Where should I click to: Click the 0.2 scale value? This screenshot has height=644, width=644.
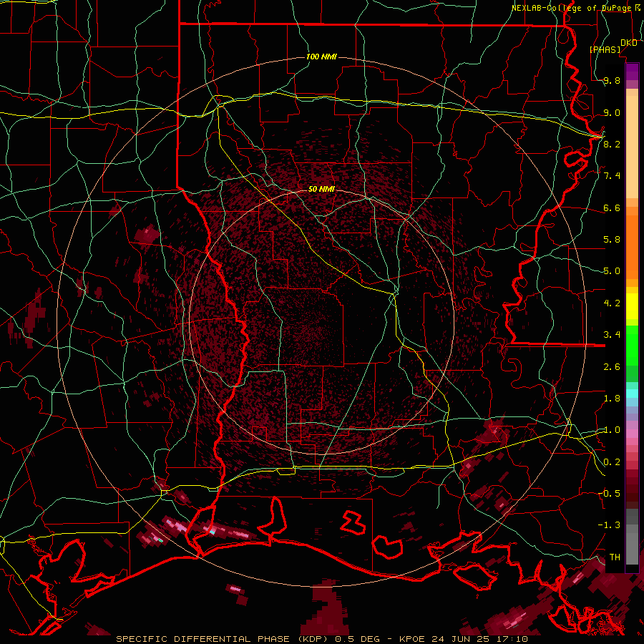(612, 462)
